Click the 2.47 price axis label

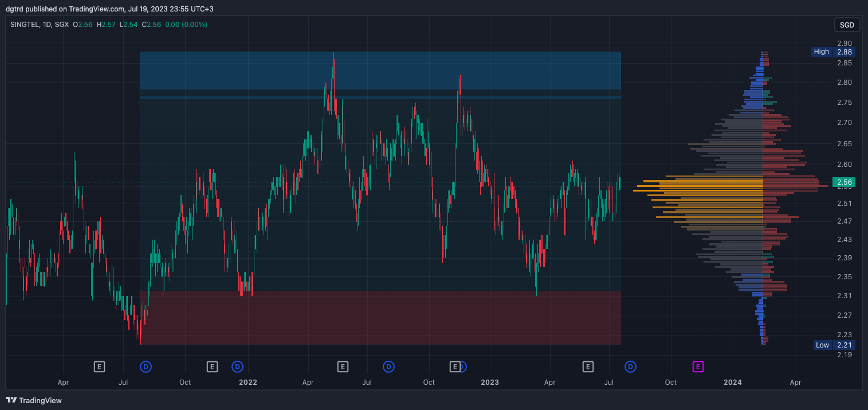(x=845, y=221)
